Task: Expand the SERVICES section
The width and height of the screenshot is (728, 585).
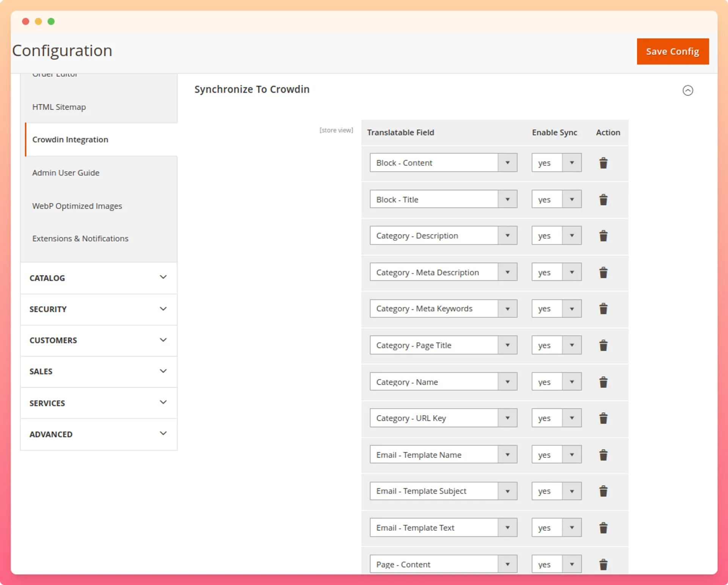Action: [99, 403]
